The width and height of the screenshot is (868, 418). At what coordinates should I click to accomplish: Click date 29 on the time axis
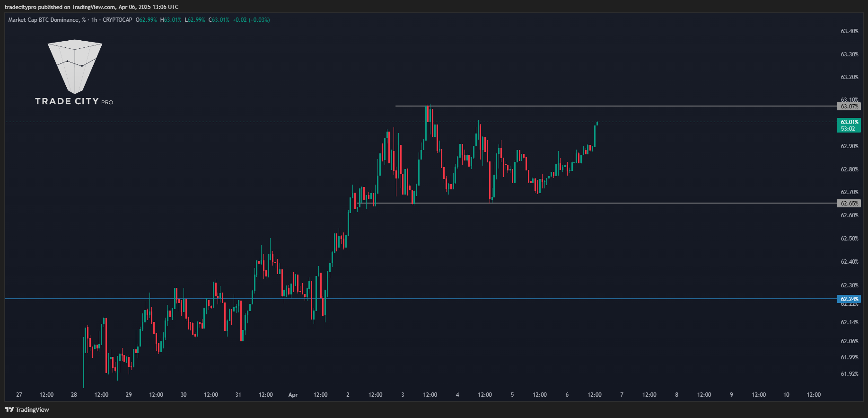click(129, 395)
